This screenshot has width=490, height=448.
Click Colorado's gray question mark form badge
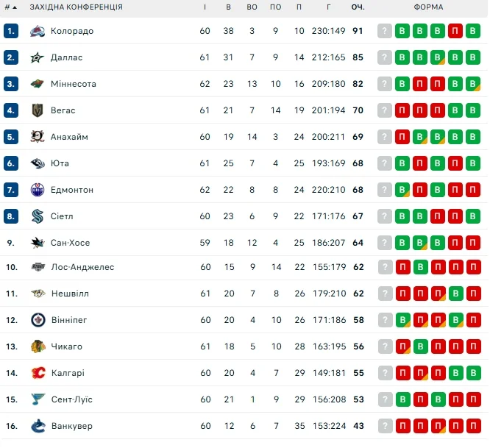coord(385,31)
